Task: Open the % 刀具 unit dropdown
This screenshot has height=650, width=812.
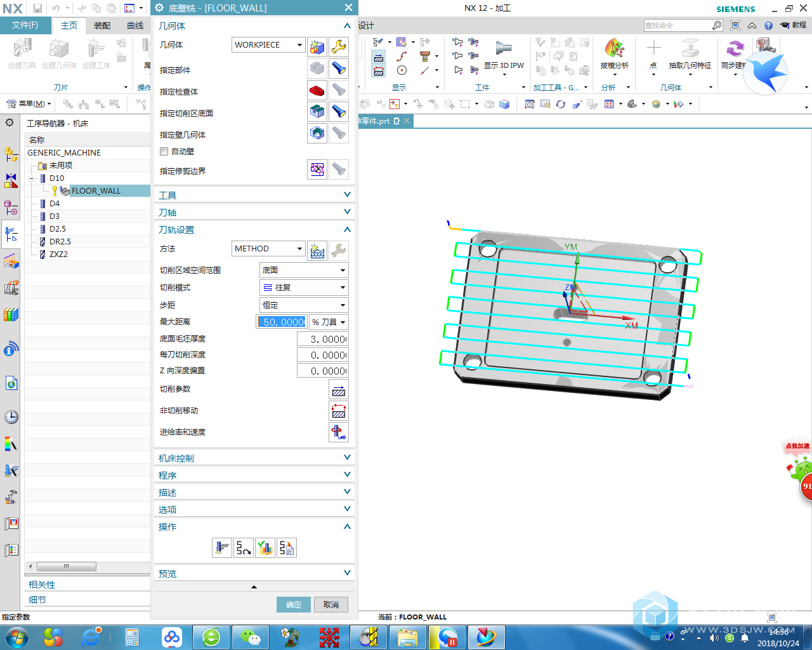Action: click(329, 322)
